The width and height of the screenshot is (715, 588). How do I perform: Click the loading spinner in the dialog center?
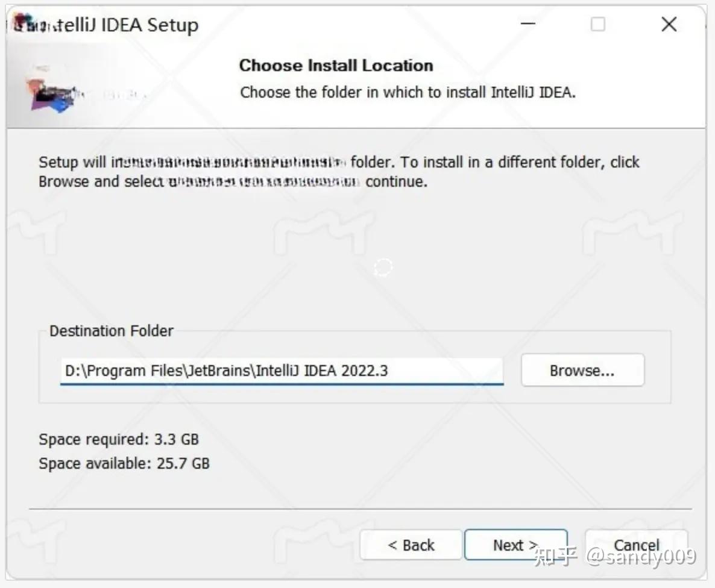383,266
